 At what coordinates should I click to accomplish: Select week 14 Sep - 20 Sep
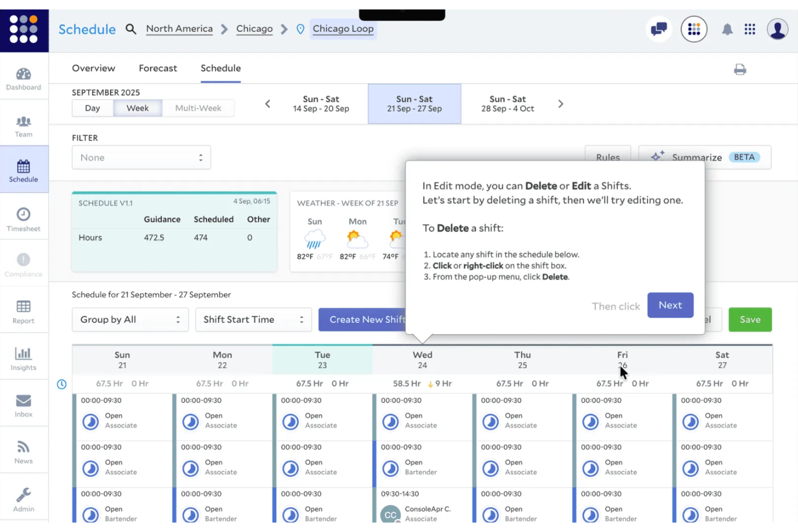click(321, 103)
